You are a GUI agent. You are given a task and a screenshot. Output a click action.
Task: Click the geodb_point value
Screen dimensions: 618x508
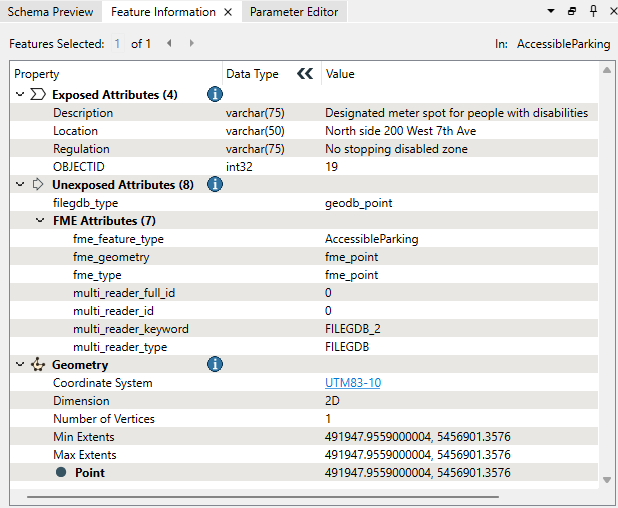(359, 203)
